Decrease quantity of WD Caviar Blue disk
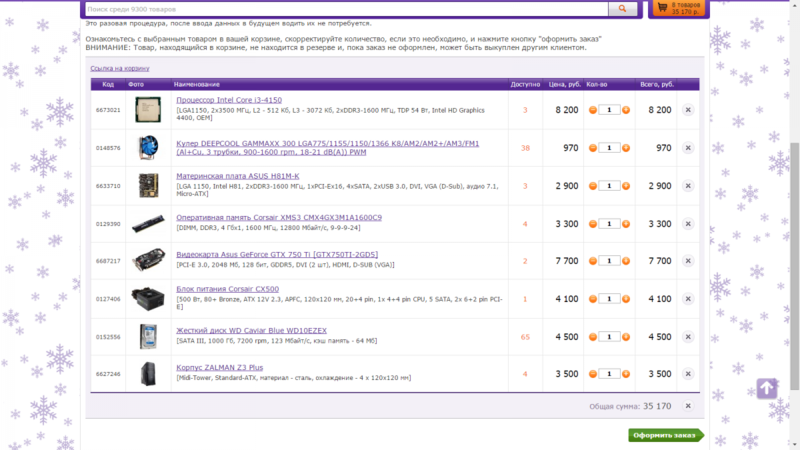 click(x=592, y=337)
